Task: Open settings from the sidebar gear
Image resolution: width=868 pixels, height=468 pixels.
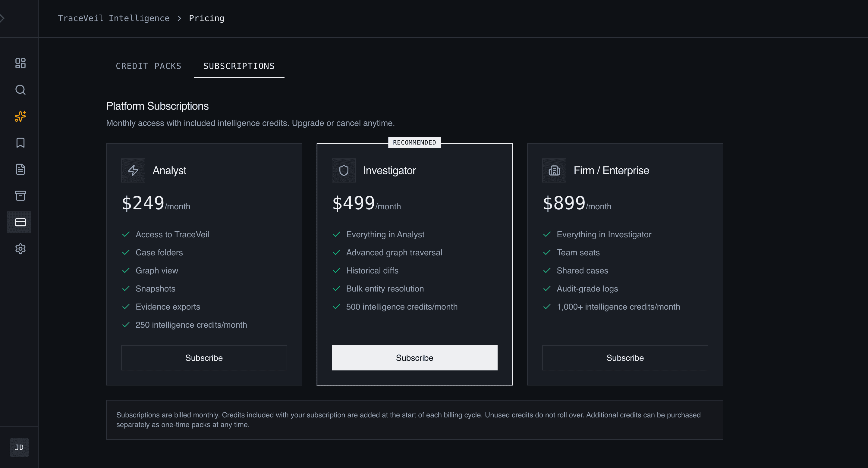Action: [x=20, y=249]
